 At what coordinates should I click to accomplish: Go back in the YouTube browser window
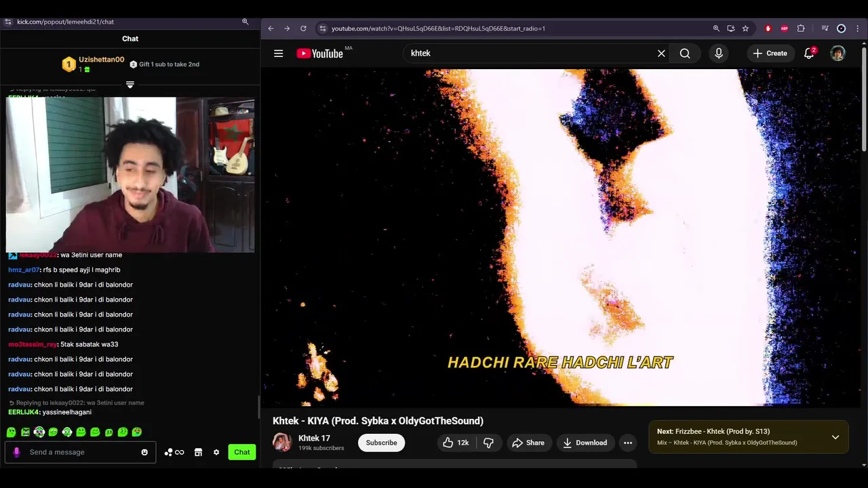point(271,28)
